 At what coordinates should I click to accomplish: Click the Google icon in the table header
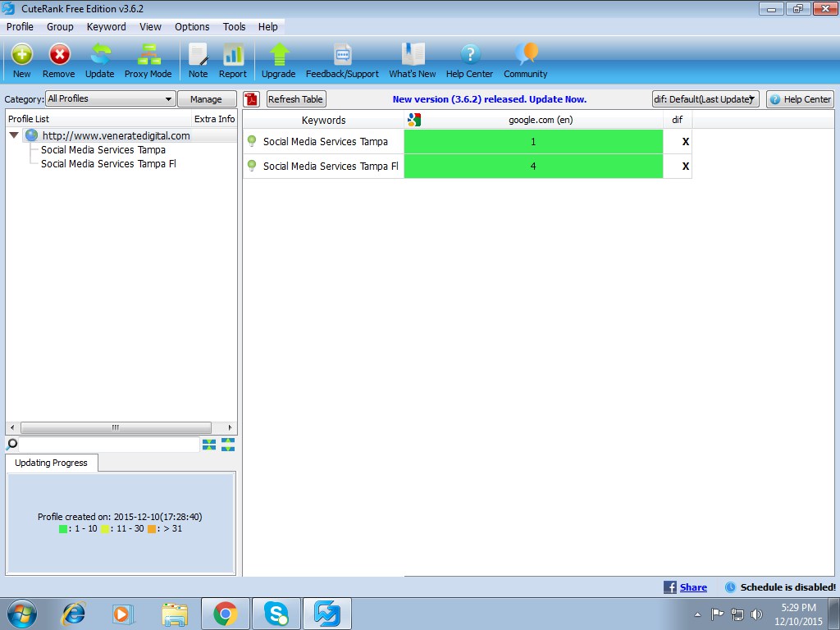414,120
